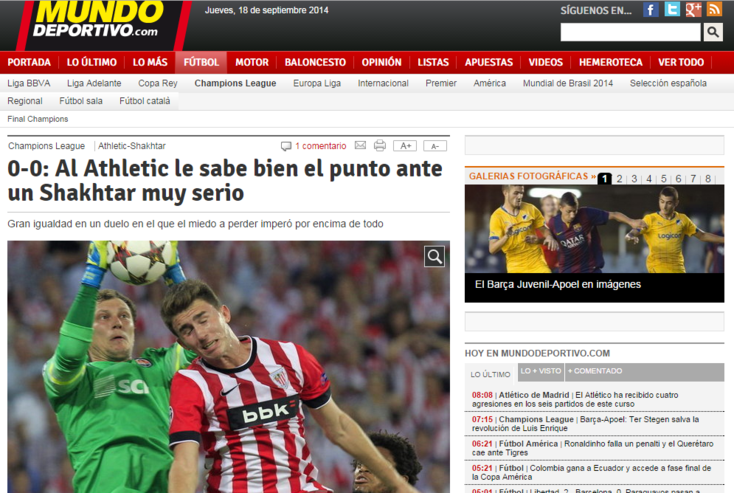Print the article with printer icon
The width and height of the screenshot is (734, 493).
[x=380, y=146]
